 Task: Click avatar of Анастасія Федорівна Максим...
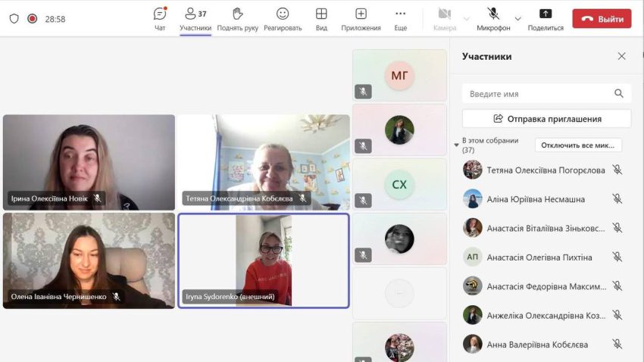coord(472,286)
